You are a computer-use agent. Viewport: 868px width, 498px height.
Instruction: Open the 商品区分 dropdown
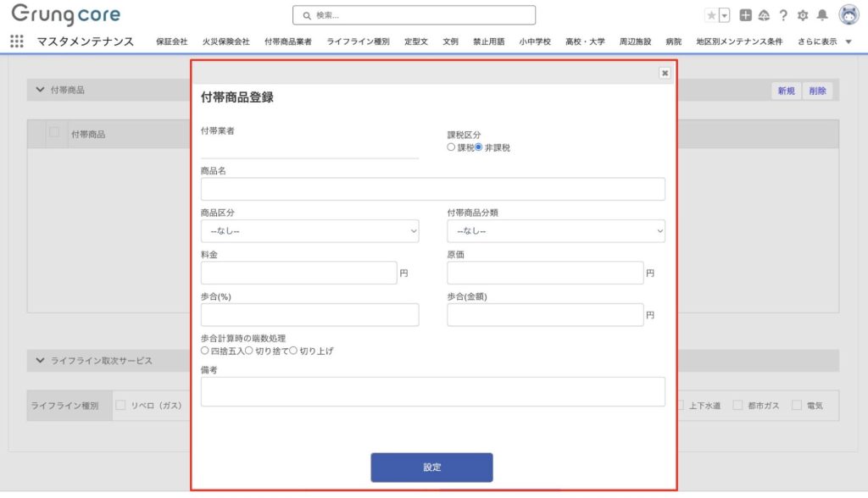pos(309,230)
